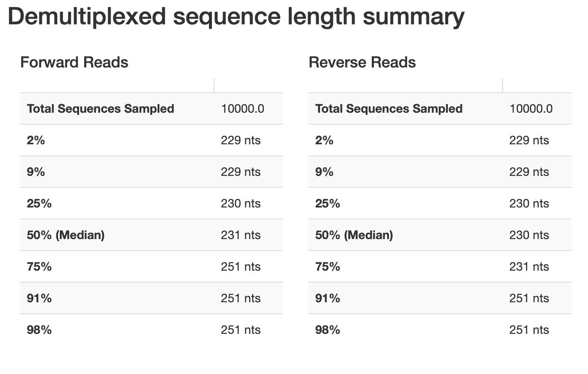Click the Demultiplexed sequence length summary title

coord(236,17)
